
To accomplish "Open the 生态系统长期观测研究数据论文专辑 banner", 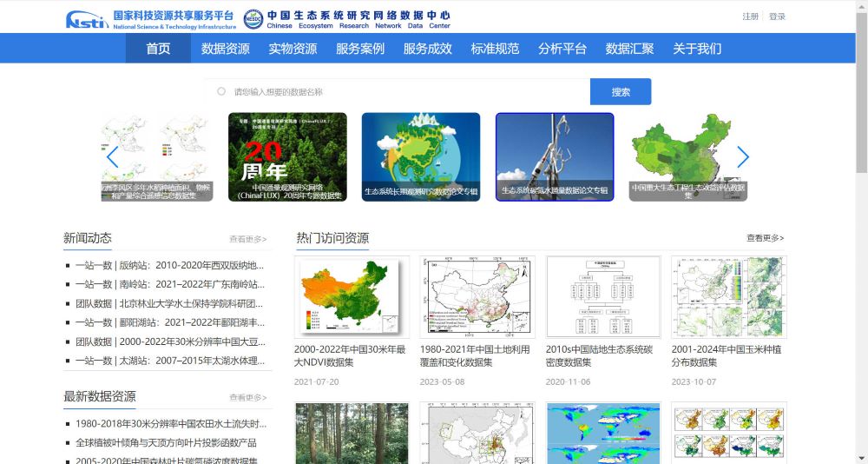I will point(421,157).
